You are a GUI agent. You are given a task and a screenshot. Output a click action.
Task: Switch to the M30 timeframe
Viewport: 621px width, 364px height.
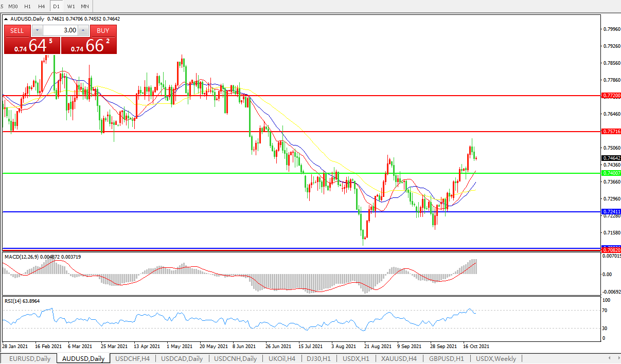coord(13,6)
